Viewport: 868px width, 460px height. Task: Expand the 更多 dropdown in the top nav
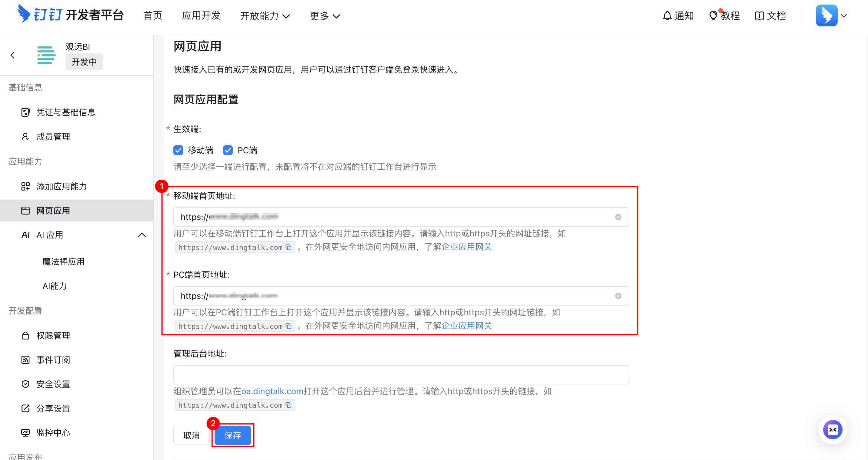coord(325,16)
